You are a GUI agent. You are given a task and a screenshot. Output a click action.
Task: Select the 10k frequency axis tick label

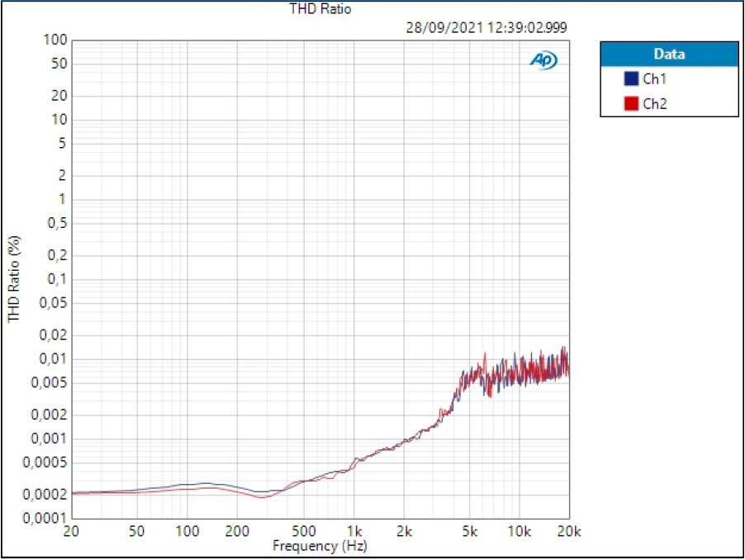[519, 531]
